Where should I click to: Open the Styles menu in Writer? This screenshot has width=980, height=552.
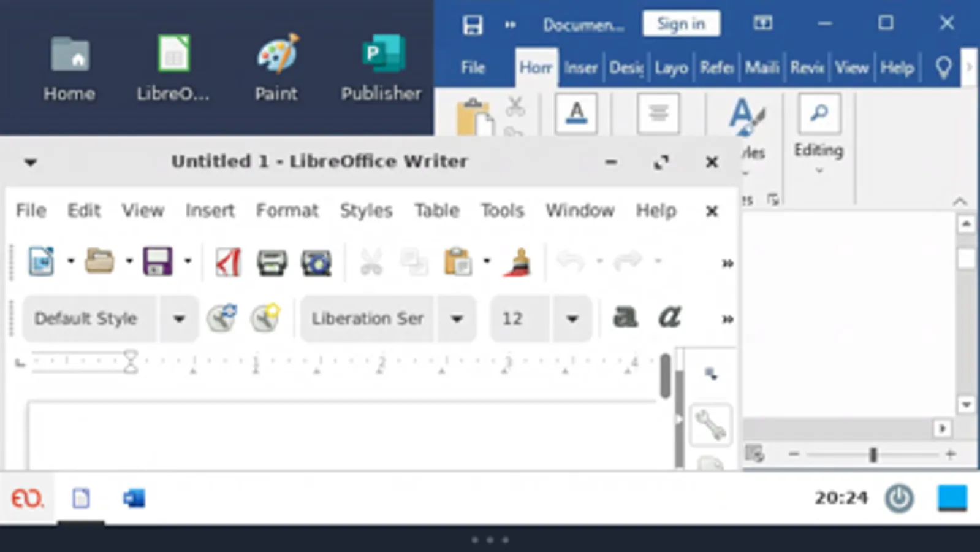coord(366,210)
